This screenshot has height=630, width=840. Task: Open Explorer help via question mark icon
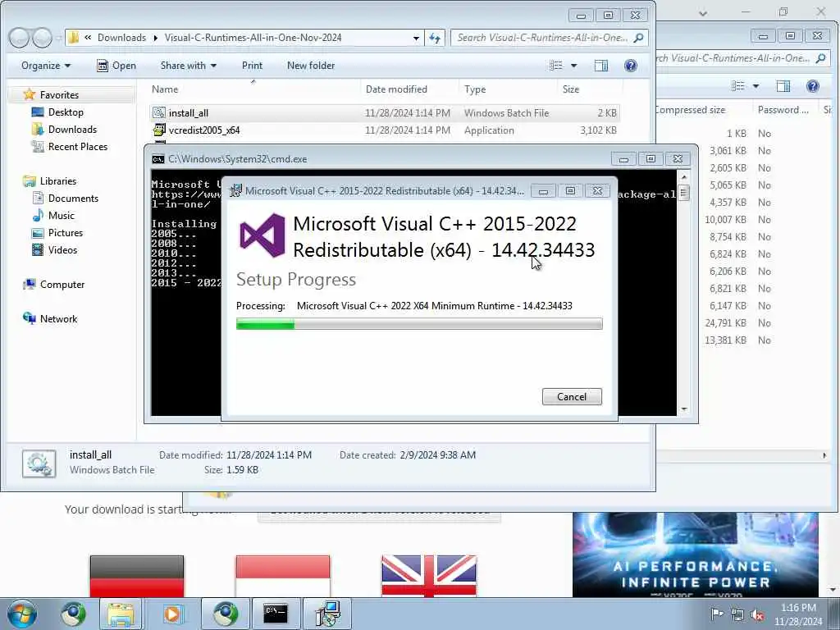631,66
